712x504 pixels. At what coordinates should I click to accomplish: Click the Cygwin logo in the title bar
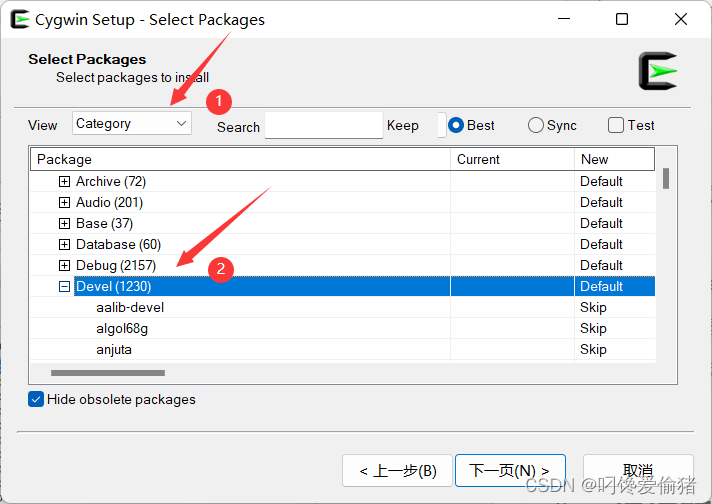(20, 19)
